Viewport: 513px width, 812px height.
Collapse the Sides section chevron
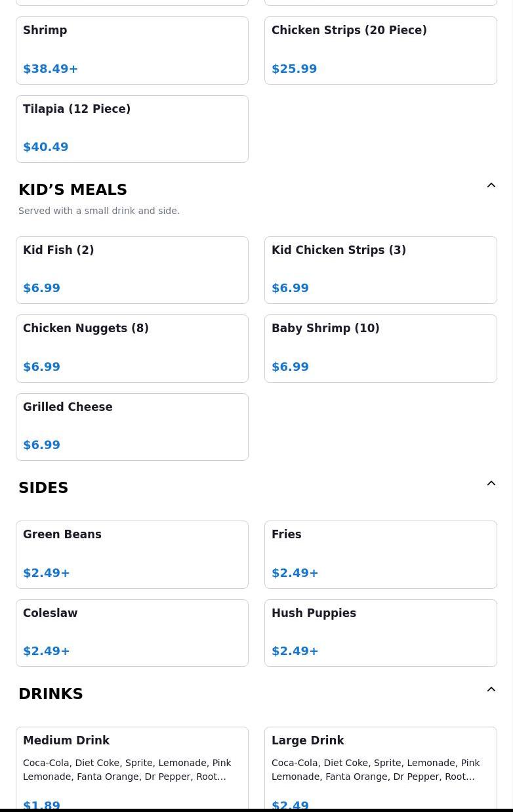491,484
